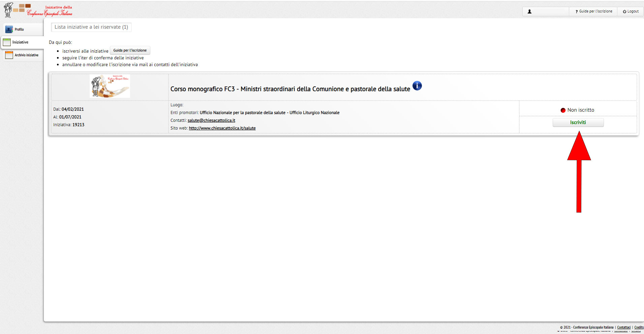Visit the chiesacattolica.it/salute website link
The width and height of the screenshot is (644, 334).
tap(222, 128)
